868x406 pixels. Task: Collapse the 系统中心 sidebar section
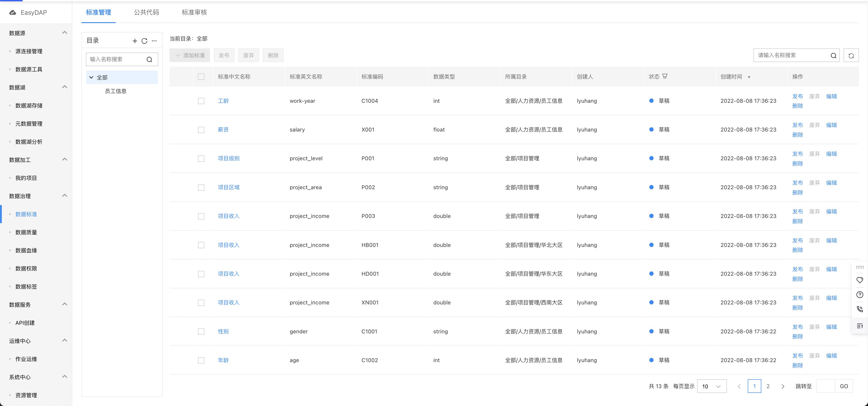click(65, 377)
